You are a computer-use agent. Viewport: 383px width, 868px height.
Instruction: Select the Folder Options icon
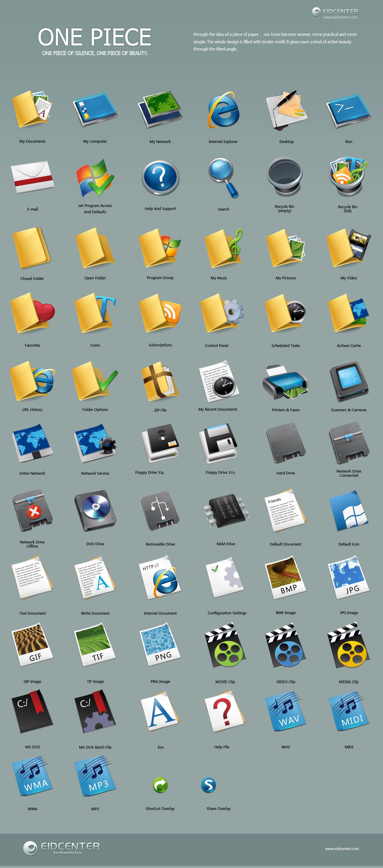[95, 381]
